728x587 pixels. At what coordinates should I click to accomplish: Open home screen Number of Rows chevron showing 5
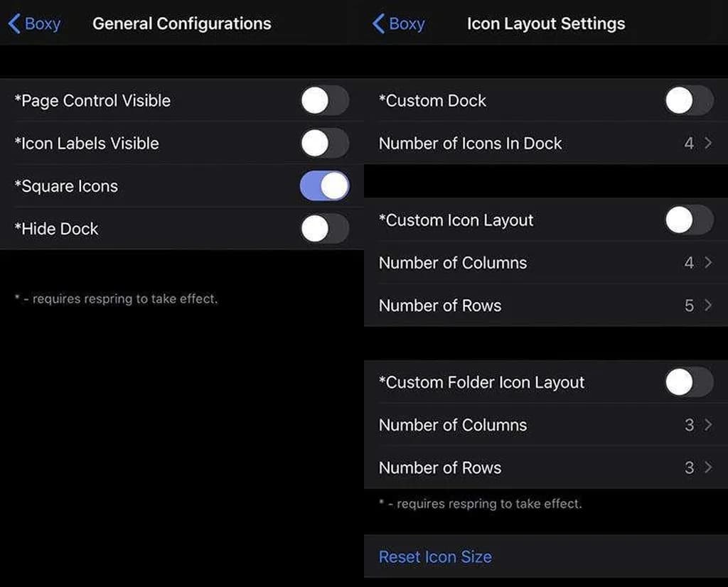[707, 306]
